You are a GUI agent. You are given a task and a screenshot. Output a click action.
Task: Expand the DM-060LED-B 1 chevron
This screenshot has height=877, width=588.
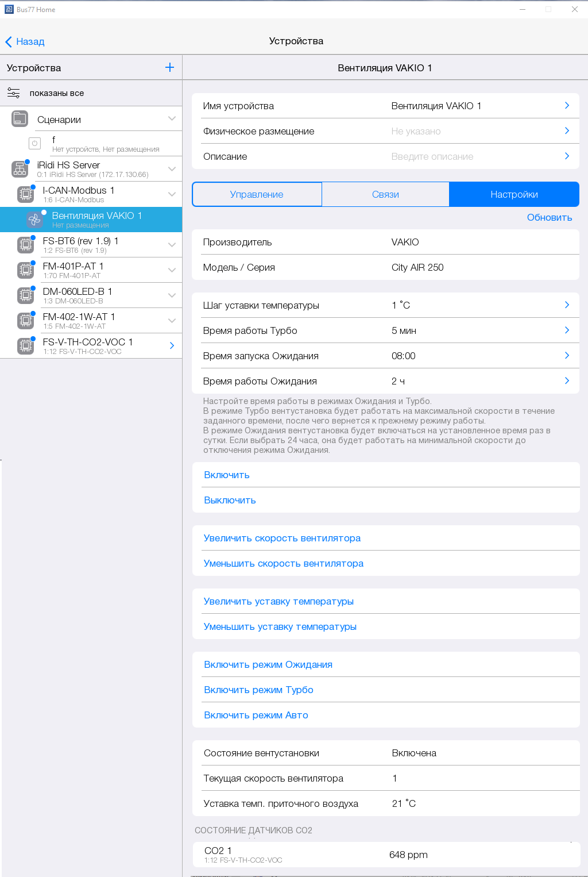coord(172,295)
